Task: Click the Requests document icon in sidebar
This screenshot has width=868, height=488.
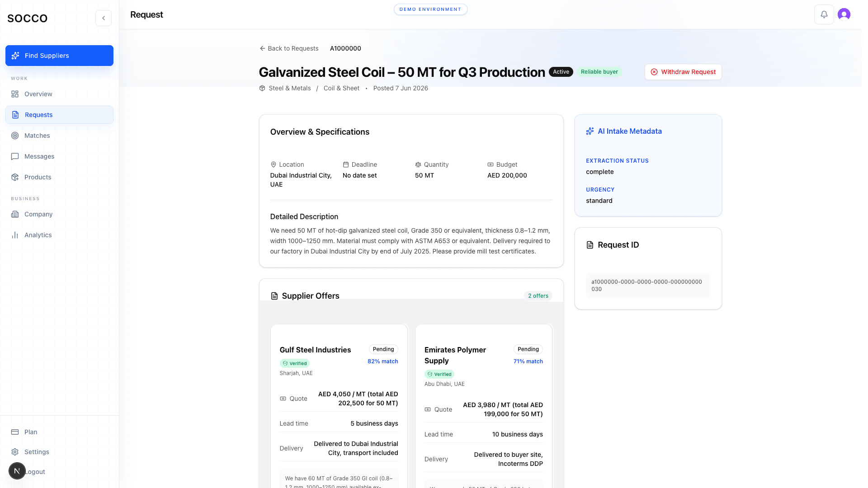Action: click(15, 115)
